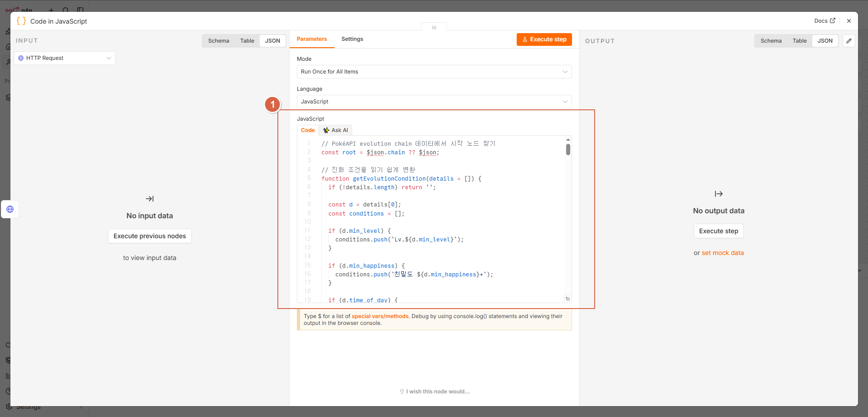Click code line with const root

tap(380, 152)
